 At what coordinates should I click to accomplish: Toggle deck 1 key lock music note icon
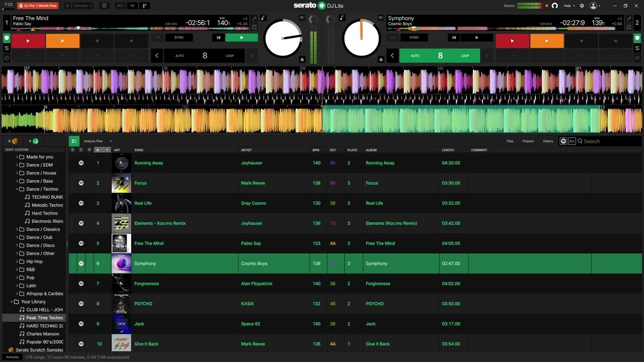coord(263,18)
